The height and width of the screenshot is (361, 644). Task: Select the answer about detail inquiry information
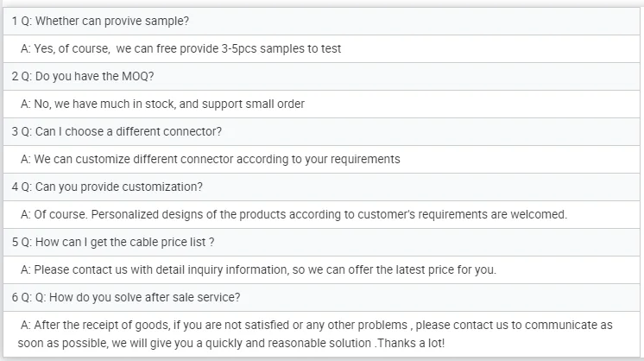258,269
